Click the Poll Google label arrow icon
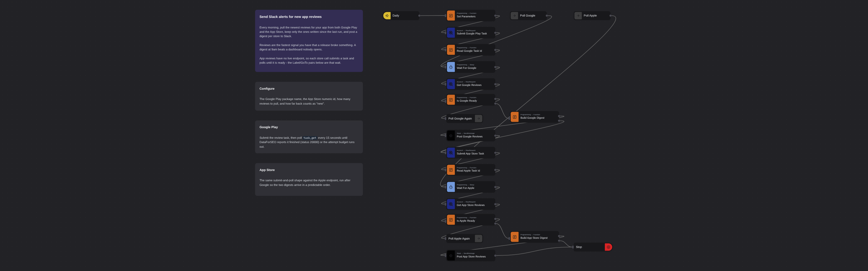This screenshot has height=271, width=868. coord(514,15)
